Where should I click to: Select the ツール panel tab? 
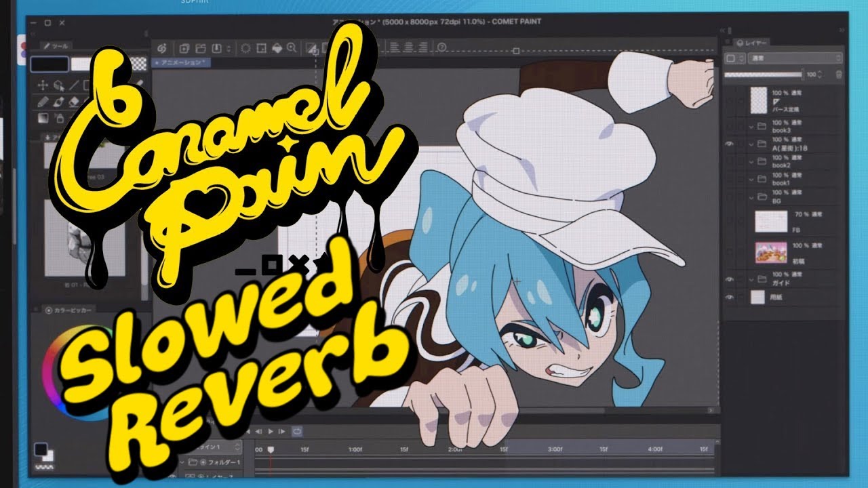(57, 46)
